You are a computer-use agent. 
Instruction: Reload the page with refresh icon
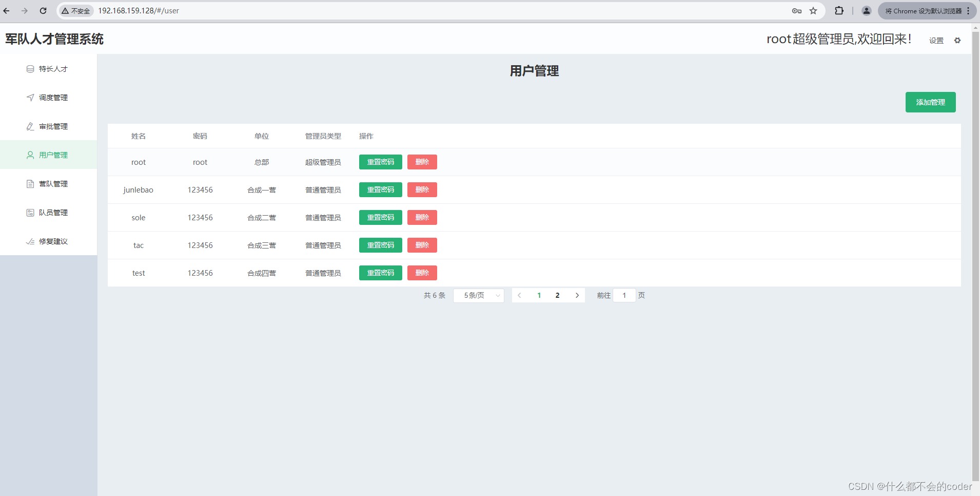pos(43,11)
